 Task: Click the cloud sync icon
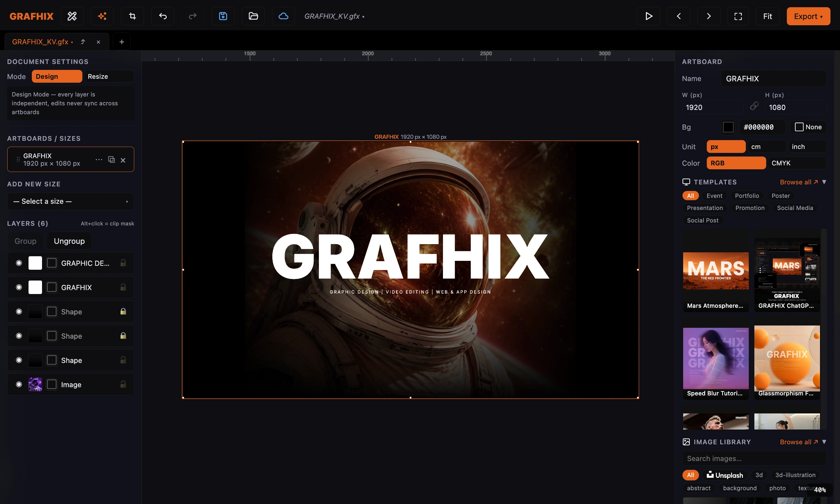pos(283,16)
